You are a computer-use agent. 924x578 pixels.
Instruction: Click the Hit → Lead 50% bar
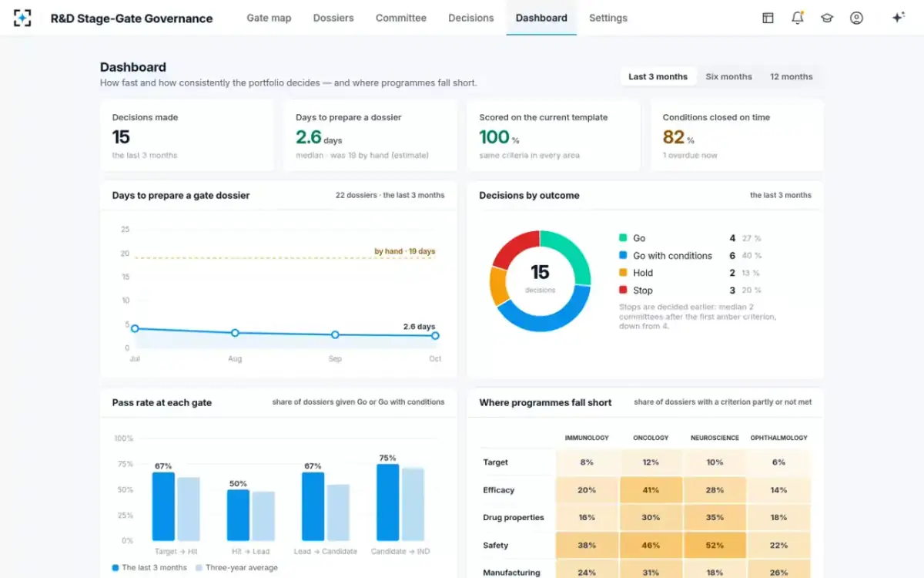238,515
